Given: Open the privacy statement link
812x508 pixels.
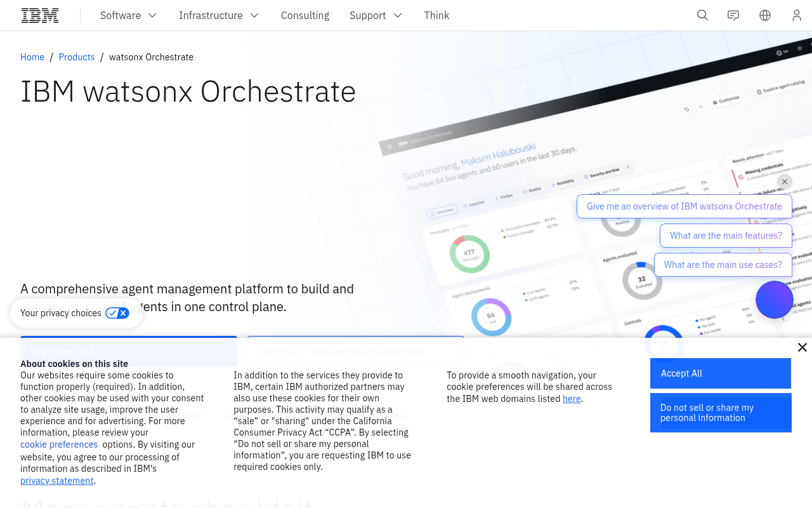Looking at the screenshot, I should tap(57, 481).
